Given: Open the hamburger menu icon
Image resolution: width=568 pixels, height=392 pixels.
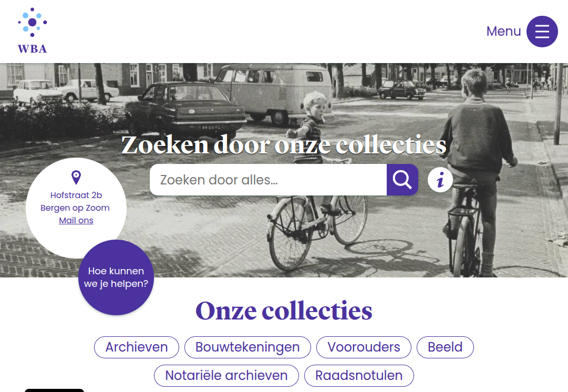Looking at the screenshot, I should point(542,32).
